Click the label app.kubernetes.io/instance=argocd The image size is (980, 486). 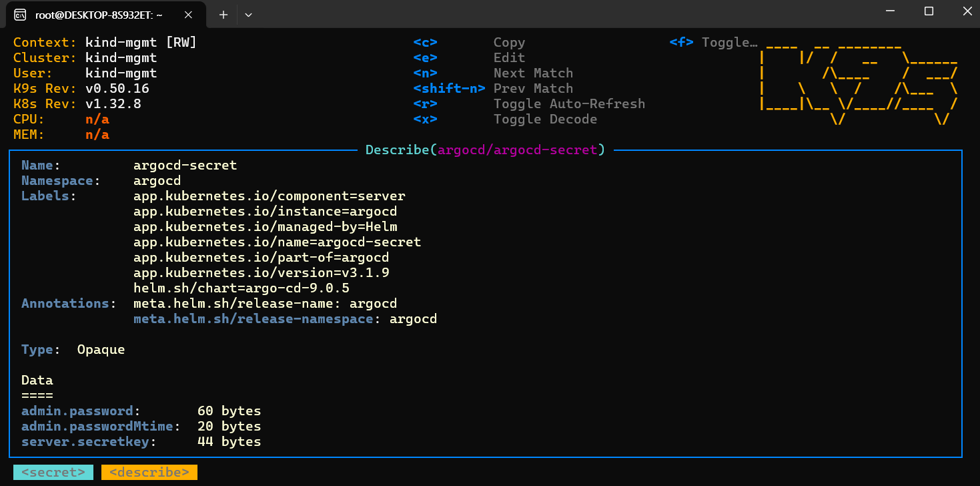[265, 212]
